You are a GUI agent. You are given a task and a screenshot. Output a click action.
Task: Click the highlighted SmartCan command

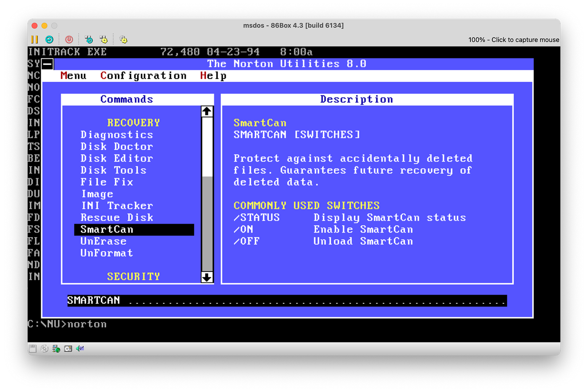click(134, 230)
